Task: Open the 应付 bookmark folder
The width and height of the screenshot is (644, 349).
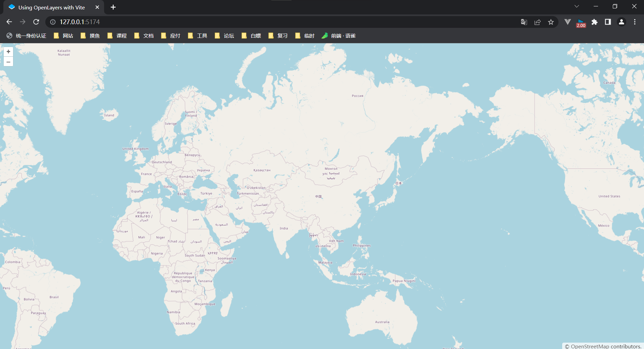Action: tap(171, 36)
